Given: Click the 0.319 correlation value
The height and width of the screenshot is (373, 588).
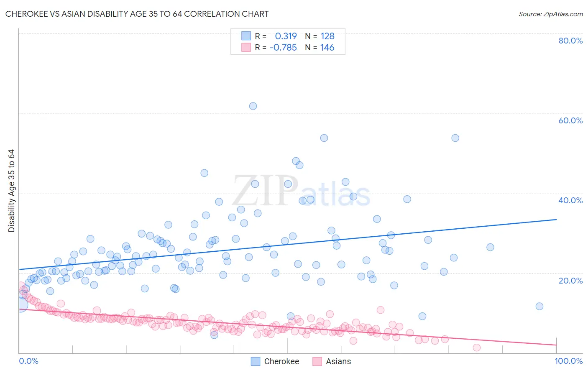Looking at the screenshot, I should [286, 36].
